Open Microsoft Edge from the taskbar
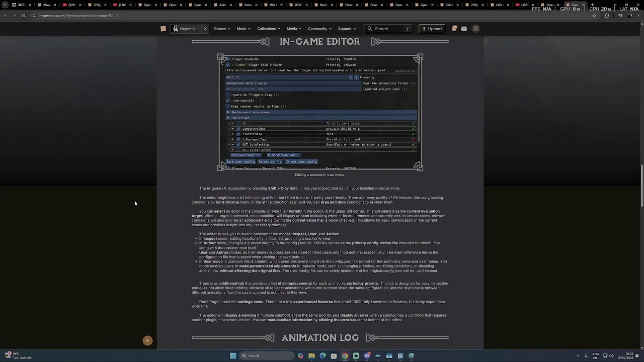Viewport: 644px width, 362px height. click(x=323, y=356)
